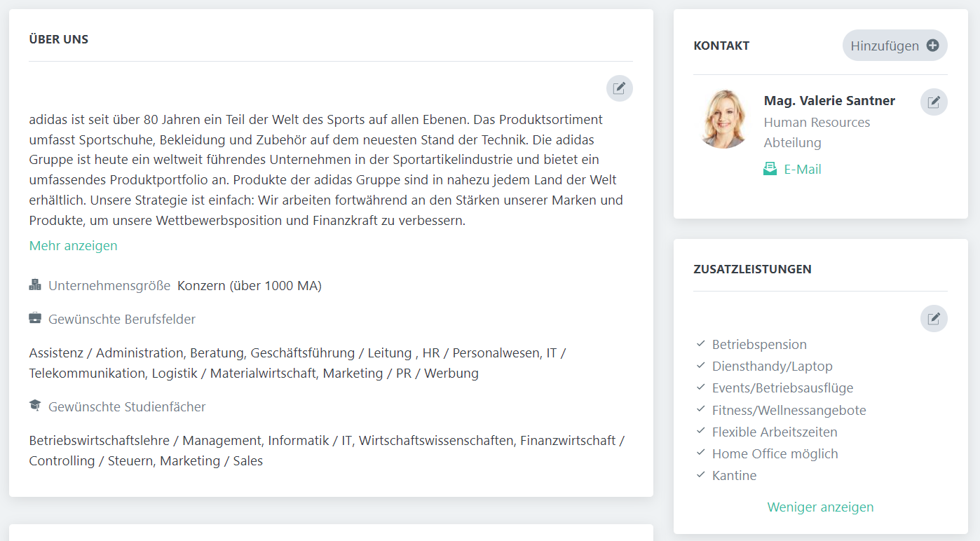Viewport: 980px width, 541px height.
Task: Click checkmark next to Home Office möglich
Action: click(700, 453)
